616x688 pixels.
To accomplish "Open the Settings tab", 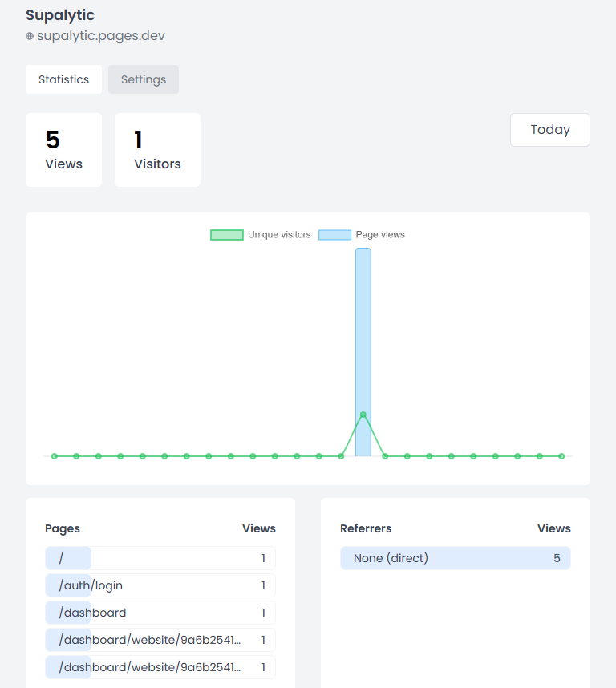I will coord(144,79).
